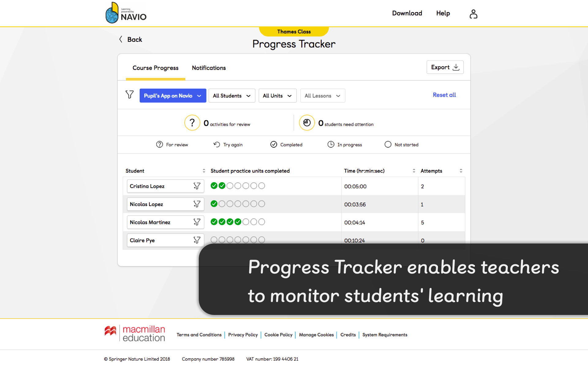Screen dimensions: 588x368
Task: Open the Credits link
Action: pos(348,335)
